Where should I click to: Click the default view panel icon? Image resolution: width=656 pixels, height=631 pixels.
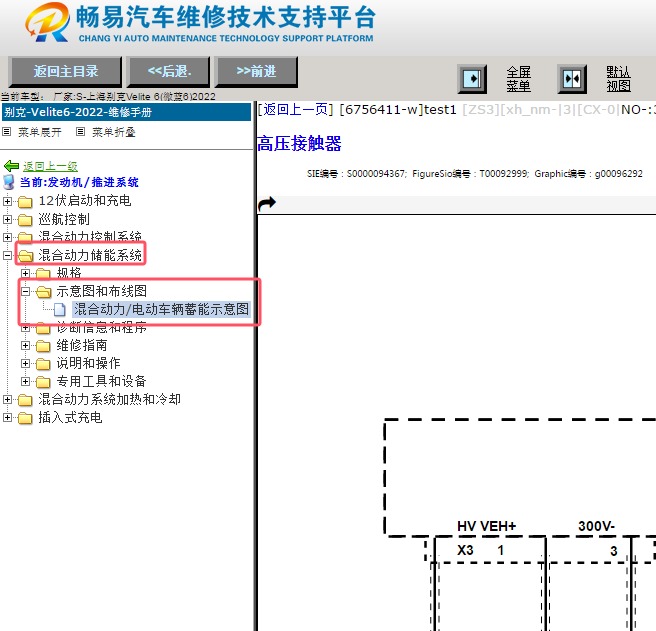pos(572,79)
